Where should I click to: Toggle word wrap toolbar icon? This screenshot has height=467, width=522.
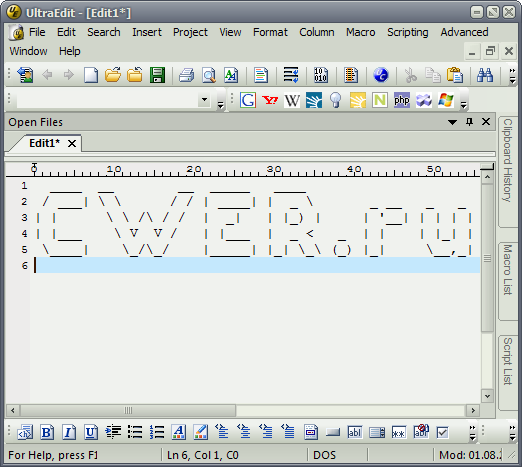tap(291, 75)
